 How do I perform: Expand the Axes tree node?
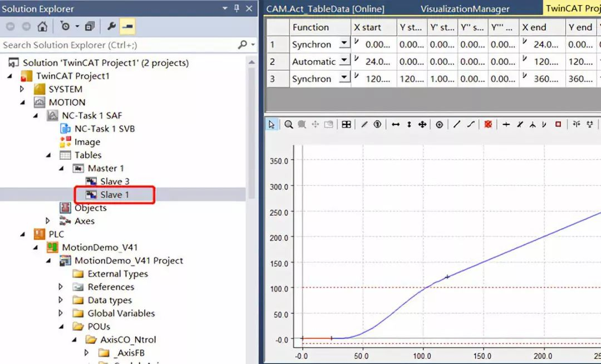coord(47,221)
